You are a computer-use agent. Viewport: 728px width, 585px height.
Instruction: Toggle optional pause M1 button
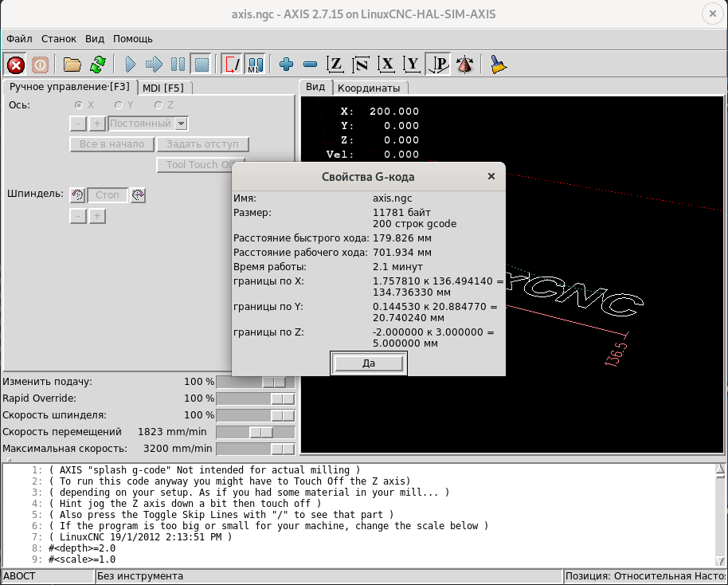(x=256, y=65)
